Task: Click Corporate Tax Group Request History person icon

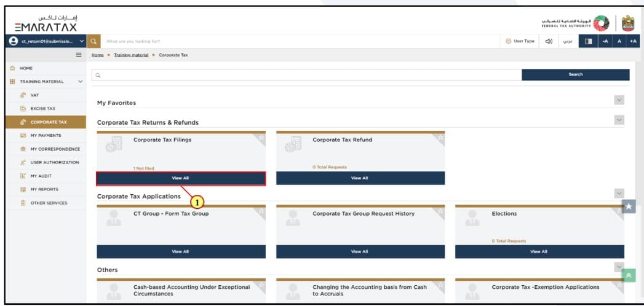Action: [293, 218]
